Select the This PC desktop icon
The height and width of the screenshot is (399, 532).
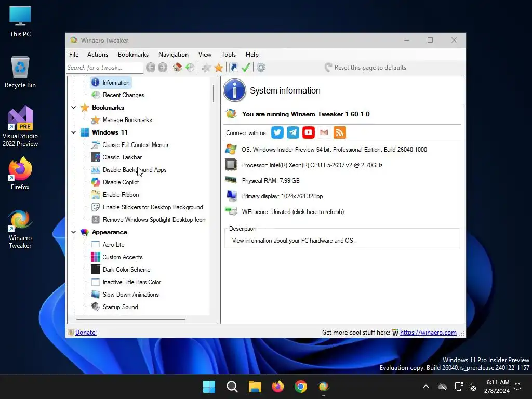(20, 22)
